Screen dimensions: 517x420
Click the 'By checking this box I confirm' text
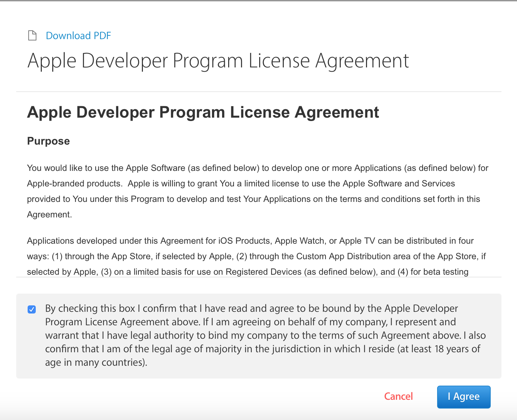[265, 335]
